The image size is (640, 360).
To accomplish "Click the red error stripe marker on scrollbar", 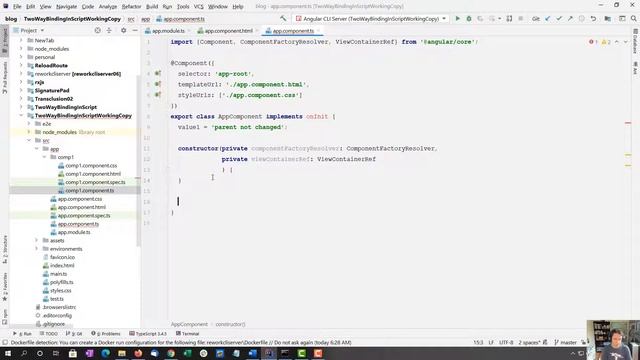I will point(628,123).
